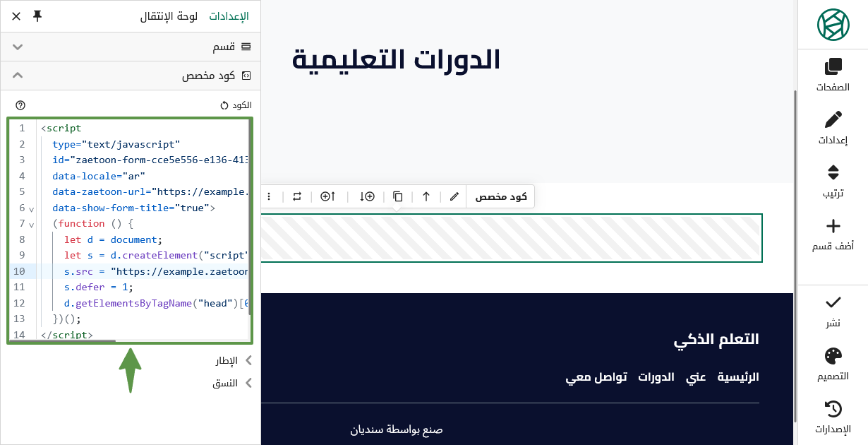Click the help icon beside code label
This screenshot has height=445, width=868.
[x=20, y=105]
